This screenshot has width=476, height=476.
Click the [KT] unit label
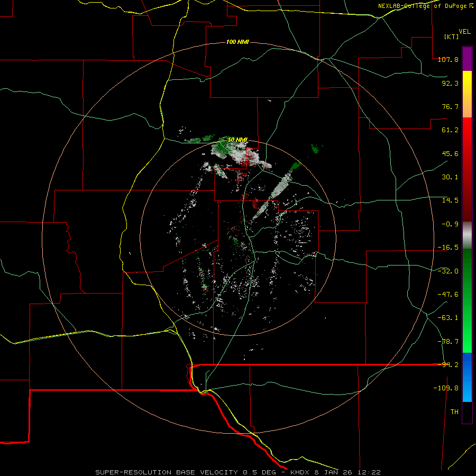pos(452,36)
